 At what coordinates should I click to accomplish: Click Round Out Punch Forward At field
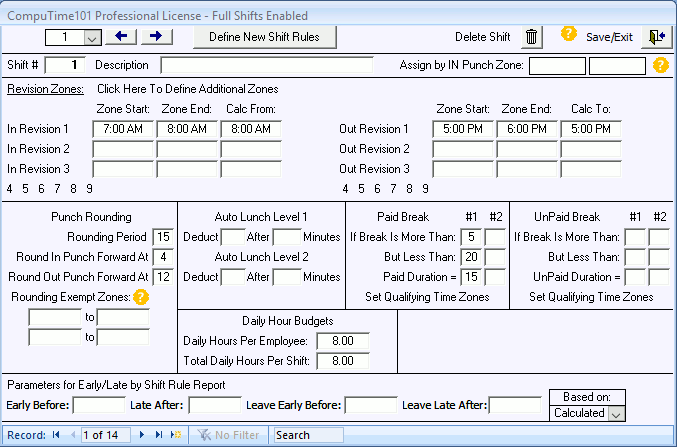(163, 277)
